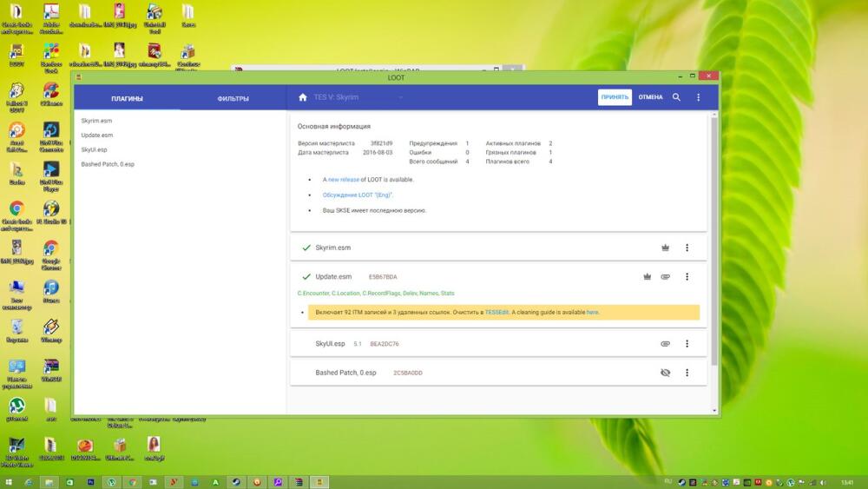The height and width of the screenshot is (489, 868).
Task: Click the green active checkmark on Skyrim.esm card
Action: pos(306,248)
